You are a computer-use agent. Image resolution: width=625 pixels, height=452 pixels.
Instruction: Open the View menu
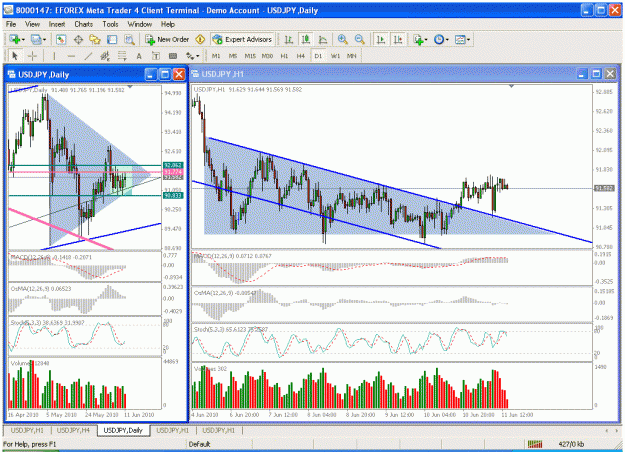point(32,24)
